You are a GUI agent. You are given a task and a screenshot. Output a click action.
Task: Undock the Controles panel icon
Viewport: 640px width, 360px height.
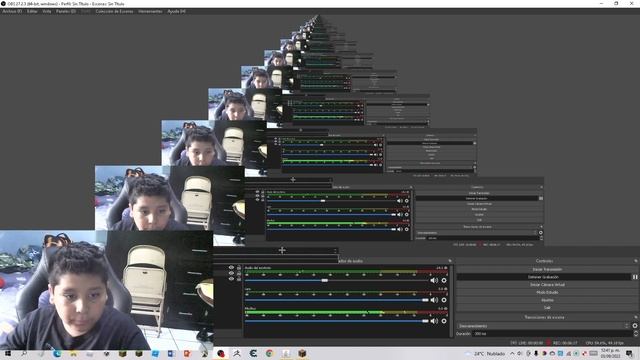point(636,261)
